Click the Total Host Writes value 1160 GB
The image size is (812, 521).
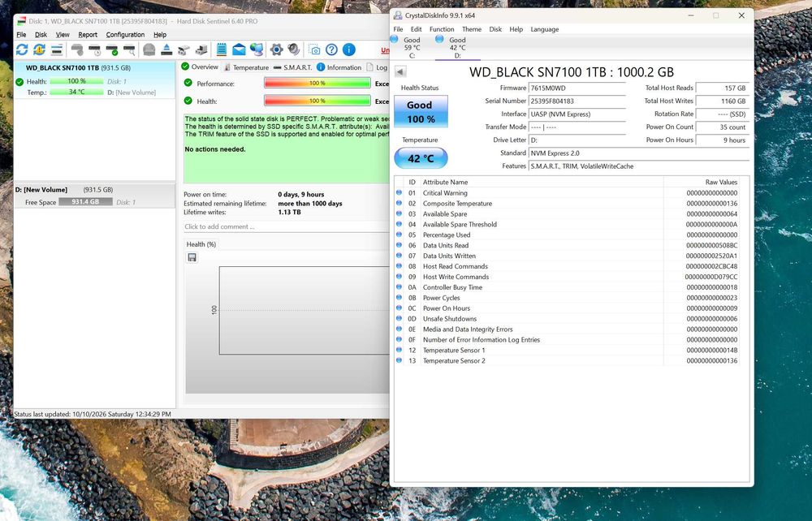coord(723,101)
